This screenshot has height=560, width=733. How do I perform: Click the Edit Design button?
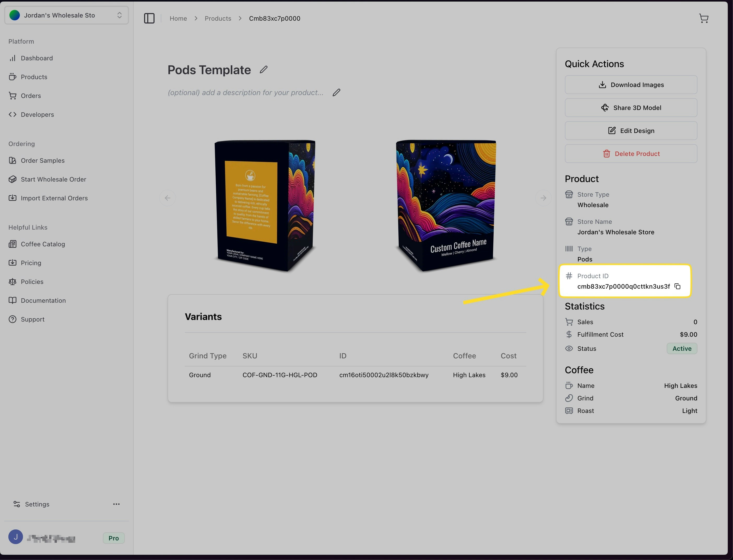pos(631,131)
